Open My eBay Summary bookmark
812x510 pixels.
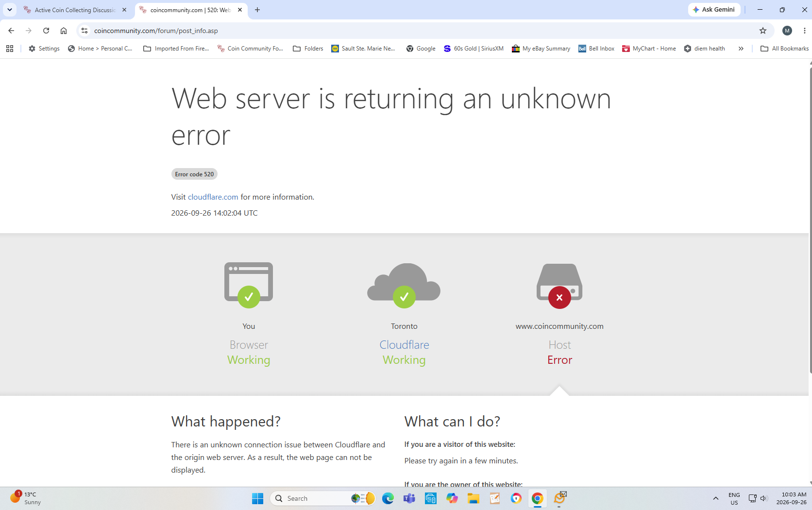pyautogui.click(x=541, y=49)
